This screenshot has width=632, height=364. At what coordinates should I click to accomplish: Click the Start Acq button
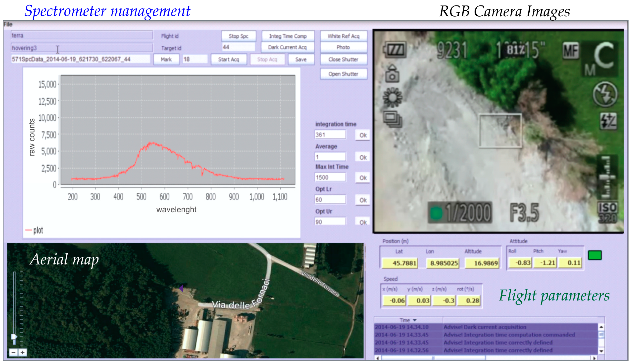click(x=228, y=60)
